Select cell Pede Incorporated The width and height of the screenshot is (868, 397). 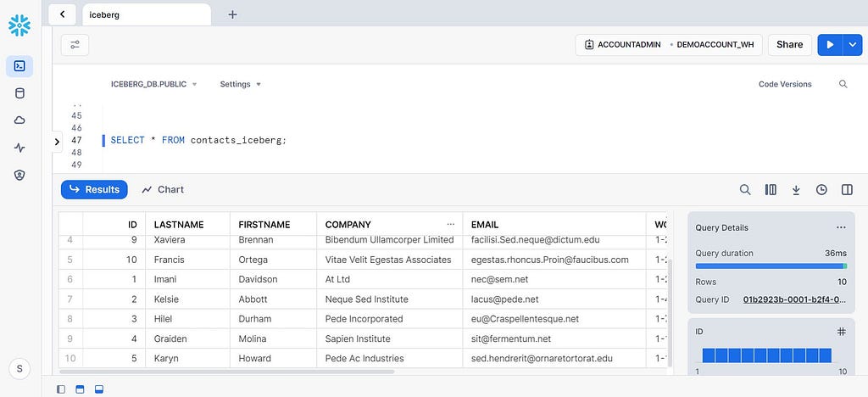[390, 319]
